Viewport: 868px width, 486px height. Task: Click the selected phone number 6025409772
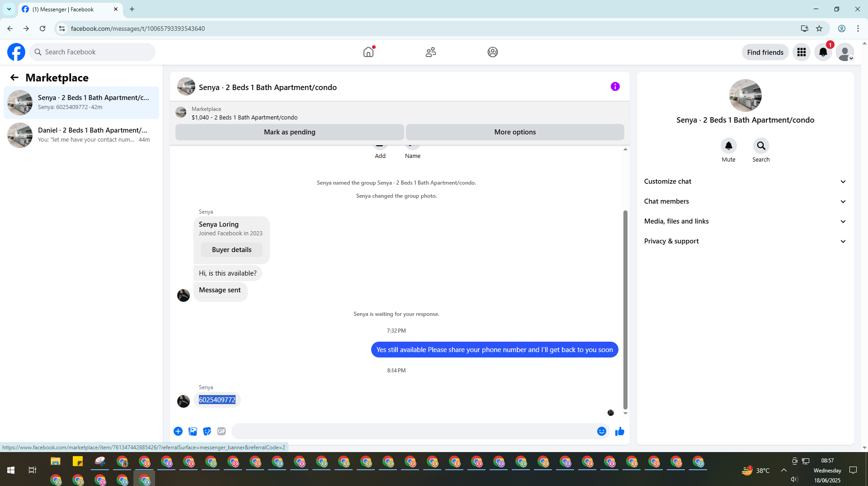tap(217, 400)
